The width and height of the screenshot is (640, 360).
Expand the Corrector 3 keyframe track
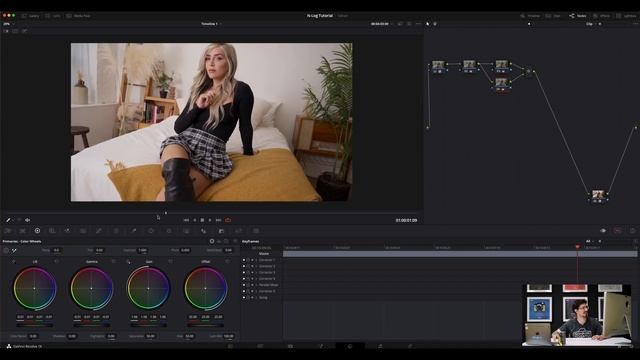point(256,273)
